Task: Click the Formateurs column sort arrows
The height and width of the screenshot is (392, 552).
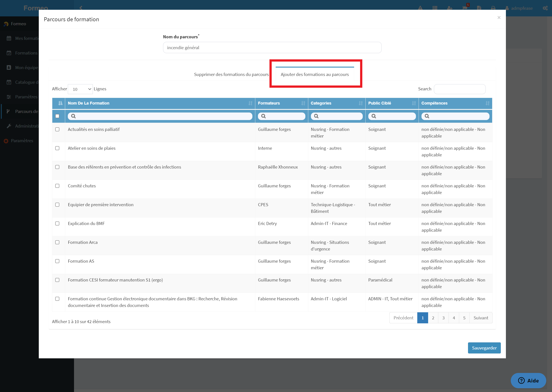Action: (303, 103)
